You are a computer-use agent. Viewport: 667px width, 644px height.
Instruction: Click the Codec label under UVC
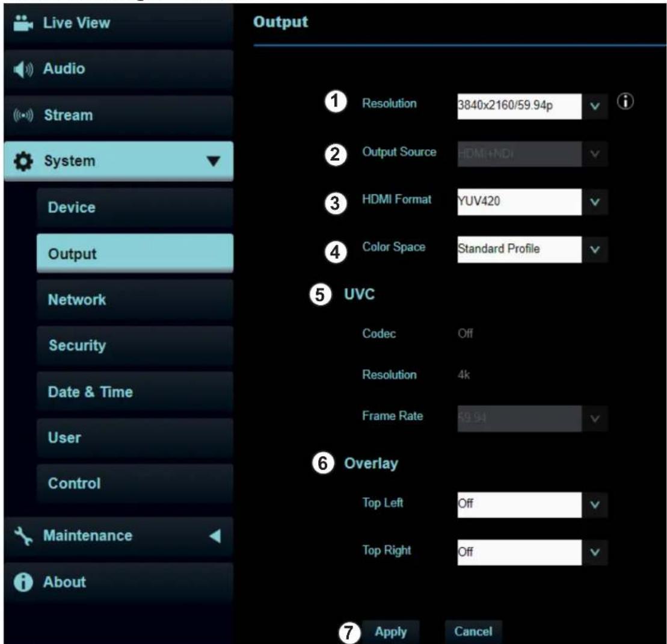pyautogui.click(x=378, y=333)
